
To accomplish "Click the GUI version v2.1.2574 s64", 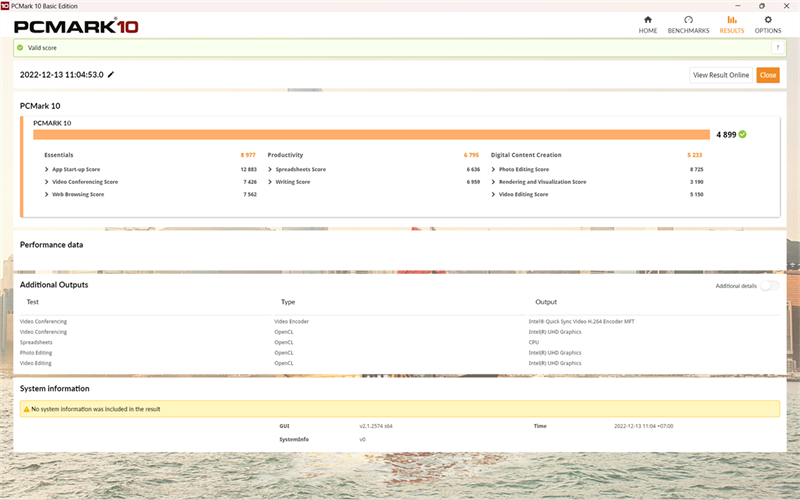I will (376, 426).
